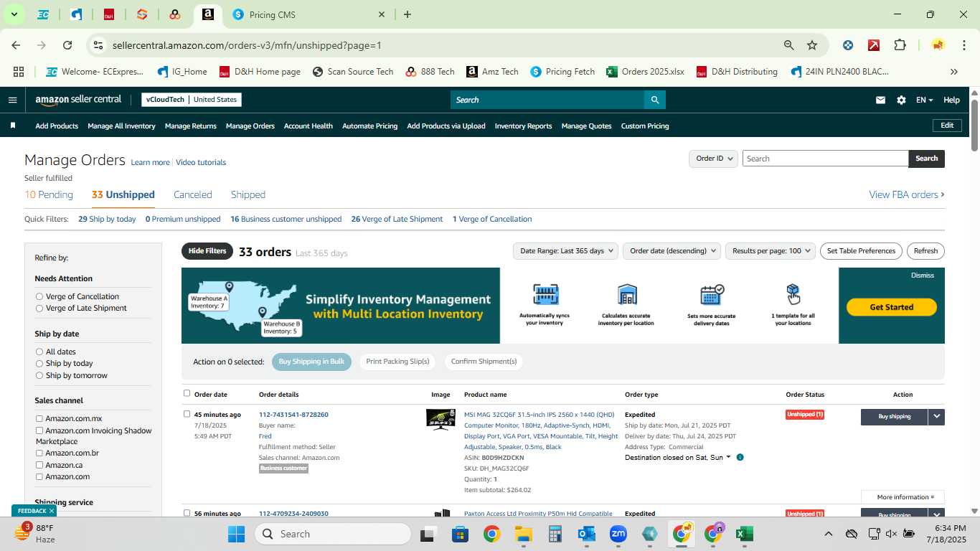The height and width of the screenshot is (551, 980).
Task: Open the Pricing Fetch bookmark
Action: (x=562, y=72)
